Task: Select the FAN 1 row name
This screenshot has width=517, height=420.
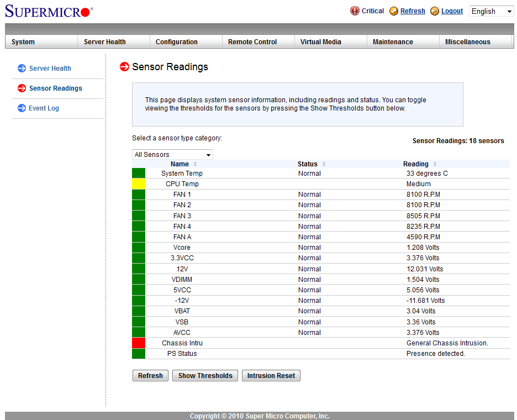Action: (182, 195)
